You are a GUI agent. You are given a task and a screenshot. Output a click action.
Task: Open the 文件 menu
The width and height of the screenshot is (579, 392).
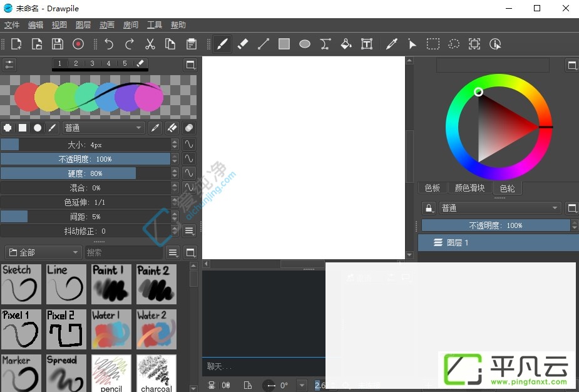coord(12,25)
